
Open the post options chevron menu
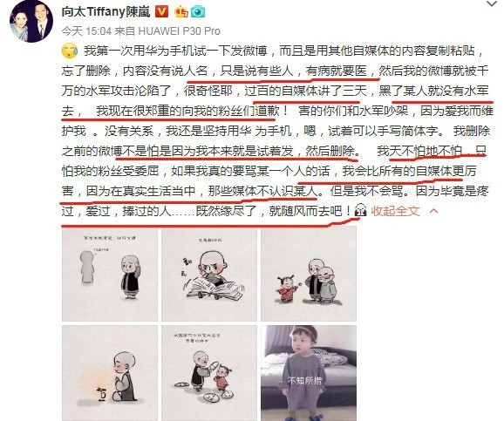click(x=492, y=3)
